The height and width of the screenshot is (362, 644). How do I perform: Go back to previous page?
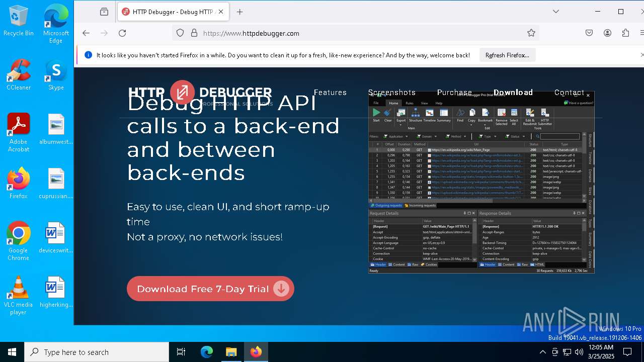[x=86, y=33]
